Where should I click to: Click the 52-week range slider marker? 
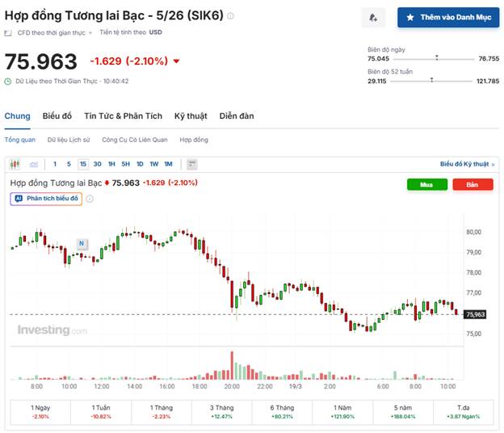tap(432, 79)
